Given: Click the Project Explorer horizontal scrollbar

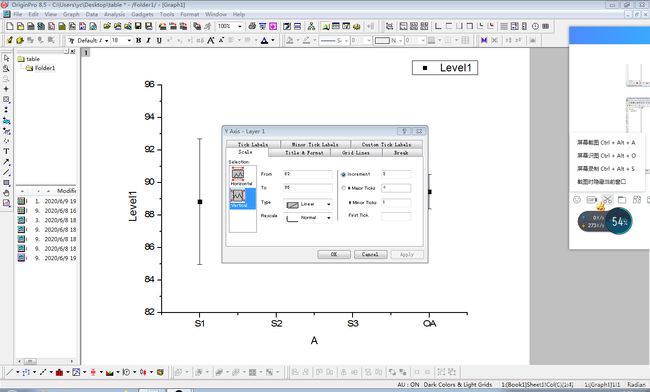Looking at the screenshot, I should (46, 361).
